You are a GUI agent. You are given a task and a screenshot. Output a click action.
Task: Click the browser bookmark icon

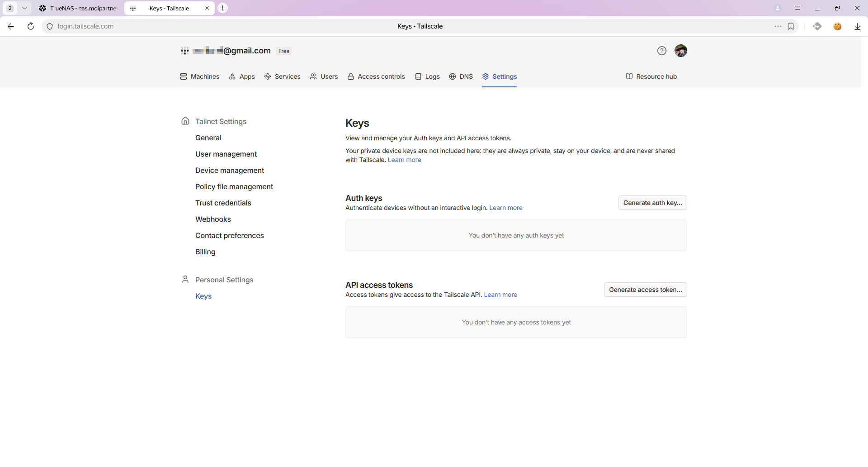[791, 26]
